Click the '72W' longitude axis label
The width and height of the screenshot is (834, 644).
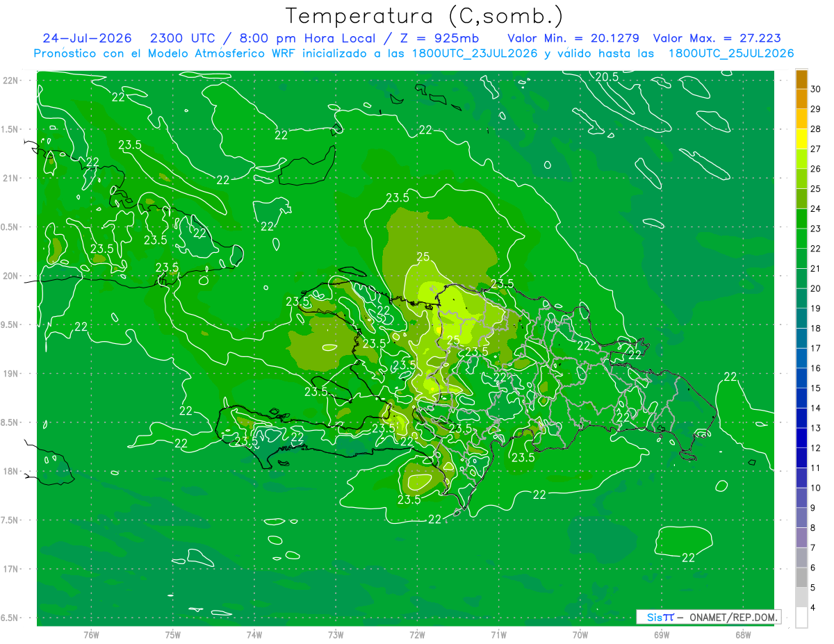tap(417, 634)
